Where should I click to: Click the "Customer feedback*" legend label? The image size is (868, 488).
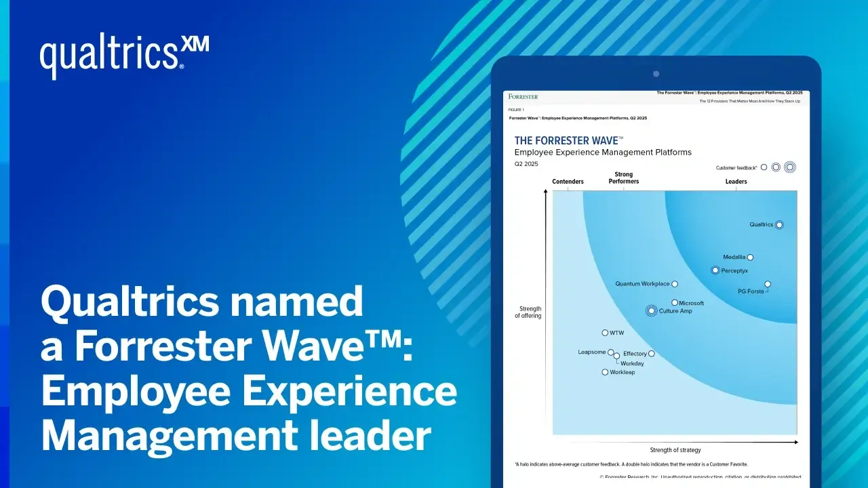click(x=736, y=167)
